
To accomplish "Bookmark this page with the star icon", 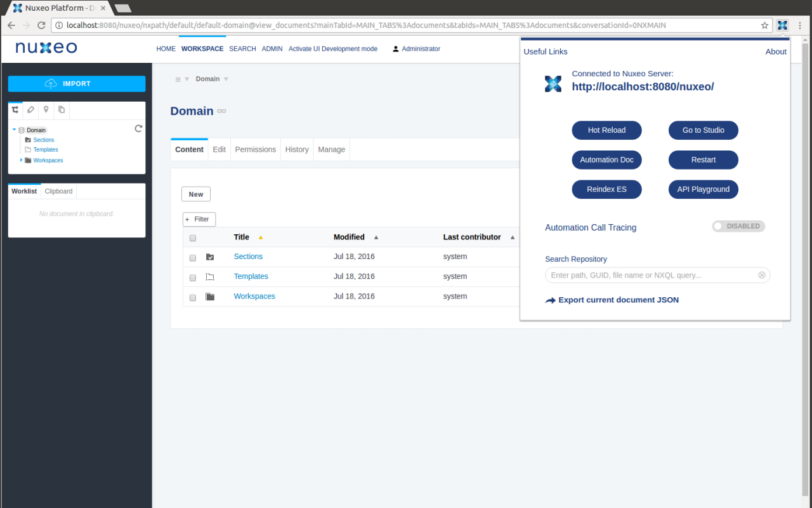I will point(764,25).
